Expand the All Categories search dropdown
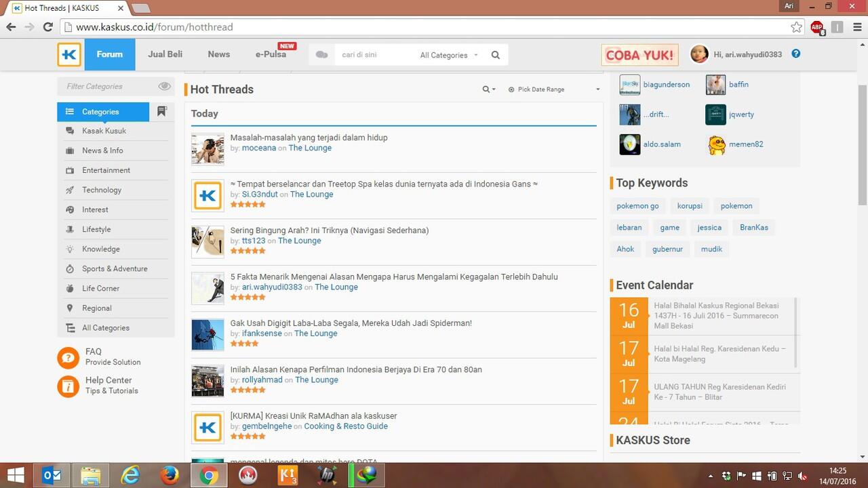 pyautogui.click(x=449, y=55)
